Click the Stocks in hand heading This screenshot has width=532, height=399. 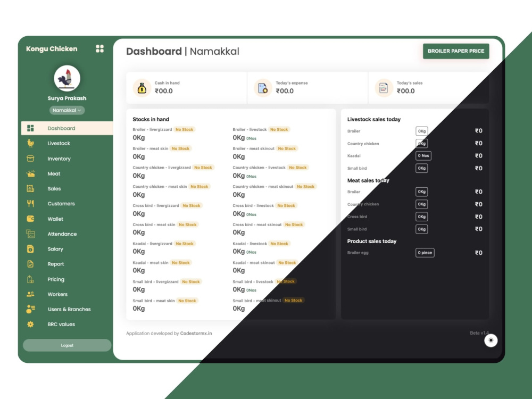(151, 119)
